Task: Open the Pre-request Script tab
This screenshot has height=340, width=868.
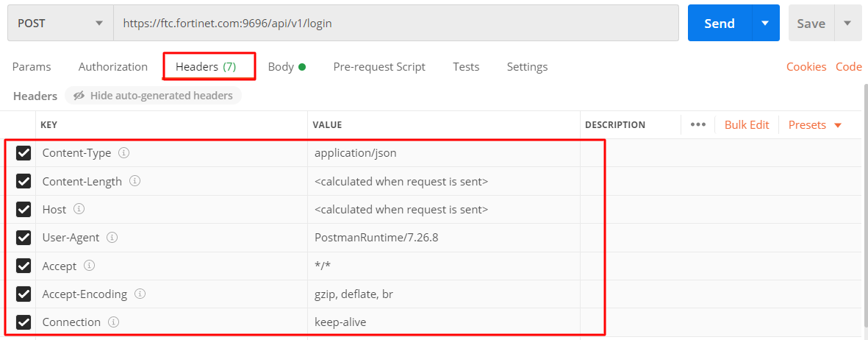Action: click(379, 66)
